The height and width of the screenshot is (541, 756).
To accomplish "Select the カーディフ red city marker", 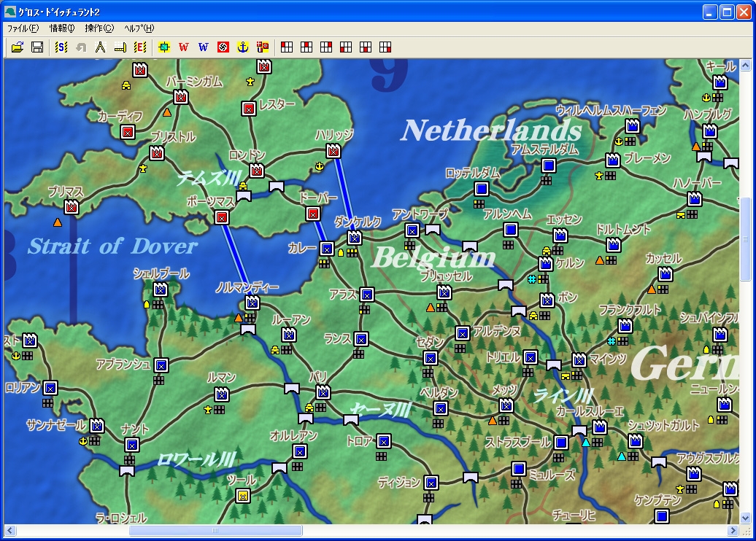I will [x=128, y=132].
